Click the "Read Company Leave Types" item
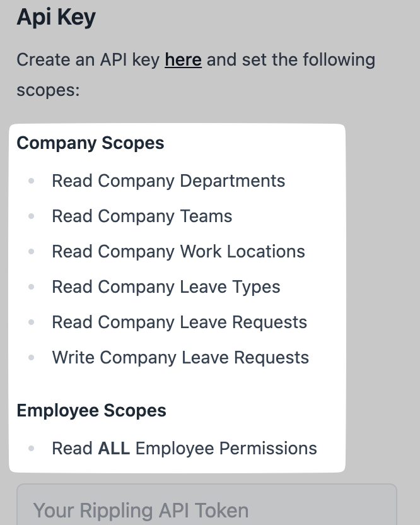Image resolution: width=420 pixels, height=525 pixels. pyautogui.click(x=166, y=286)
